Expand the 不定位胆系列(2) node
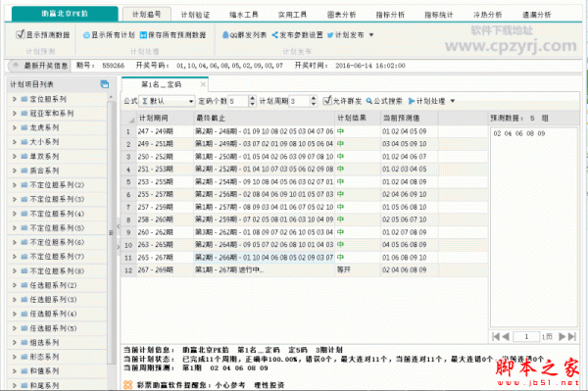 pos(15,185)
